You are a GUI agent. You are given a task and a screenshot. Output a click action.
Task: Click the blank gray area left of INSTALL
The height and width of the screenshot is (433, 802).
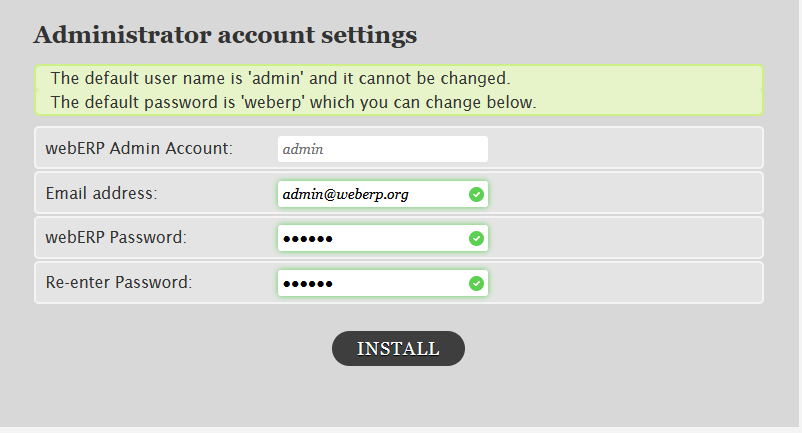(180, 348)
